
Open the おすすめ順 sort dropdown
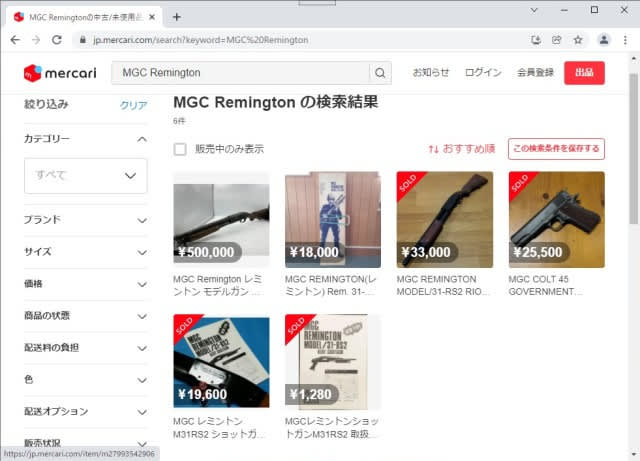click(x=462, y=149)
